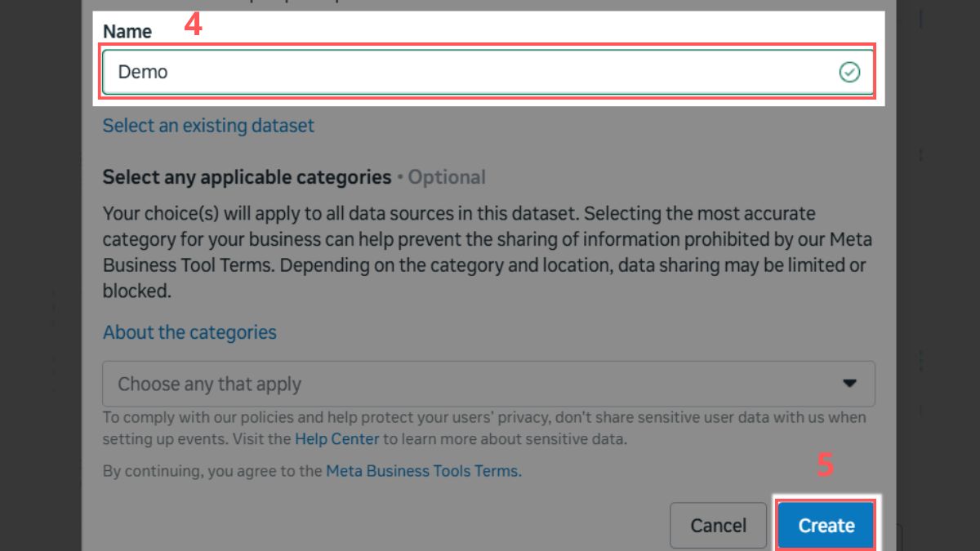Viewport: 980px width, 551px height.
Task: Click the green checkmark icon in Name field
Action: pyautogui.click(x=849, y=73)
